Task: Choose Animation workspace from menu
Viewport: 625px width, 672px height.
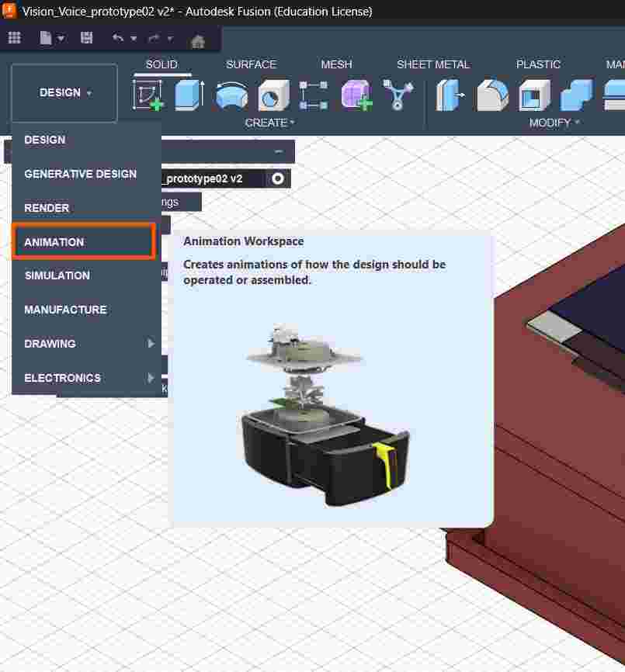Action: coord(84,241)
